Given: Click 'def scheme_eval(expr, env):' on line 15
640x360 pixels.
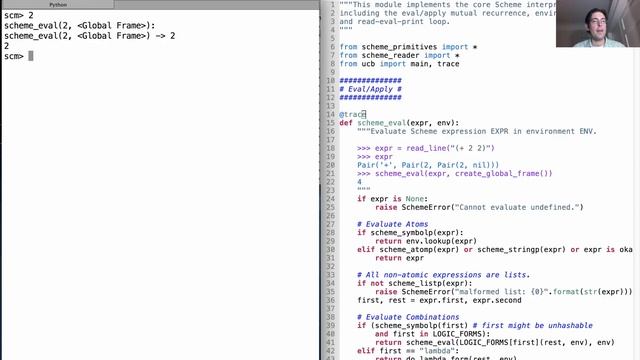Looking at the screenshot, I should 399,123.
